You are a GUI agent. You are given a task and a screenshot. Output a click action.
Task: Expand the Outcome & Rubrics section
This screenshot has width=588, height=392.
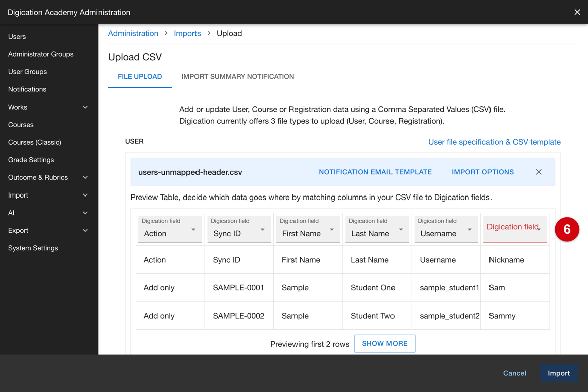85,177
